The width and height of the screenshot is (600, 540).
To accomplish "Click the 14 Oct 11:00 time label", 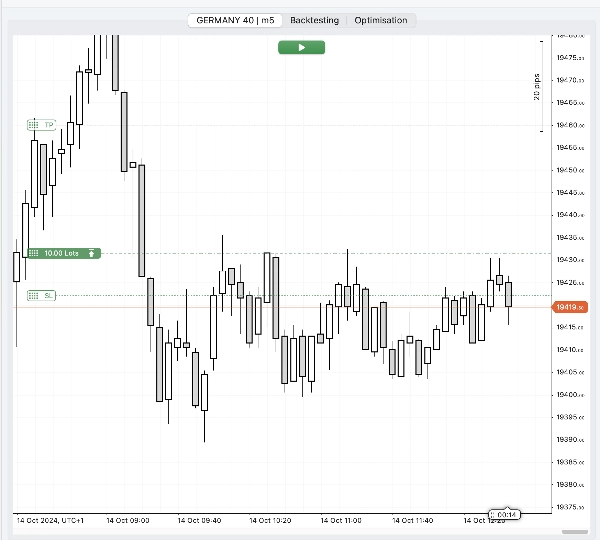I will tap(341, 521).
